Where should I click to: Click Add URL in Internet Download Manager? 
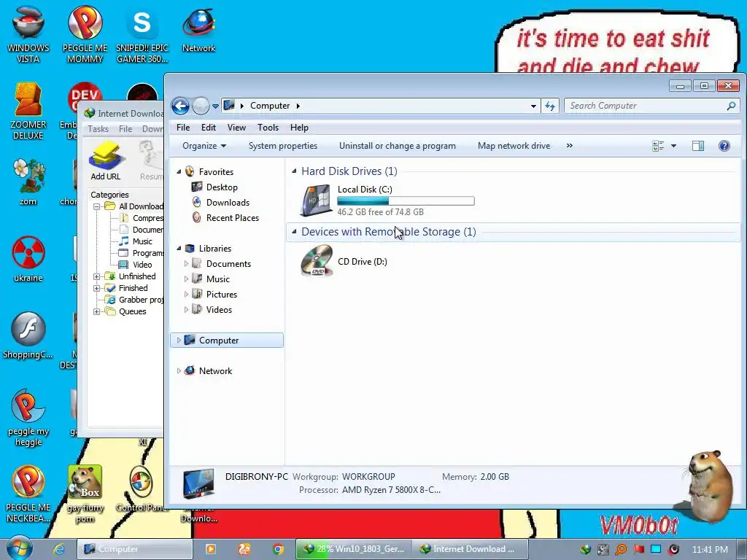click(x=106, y=160)
